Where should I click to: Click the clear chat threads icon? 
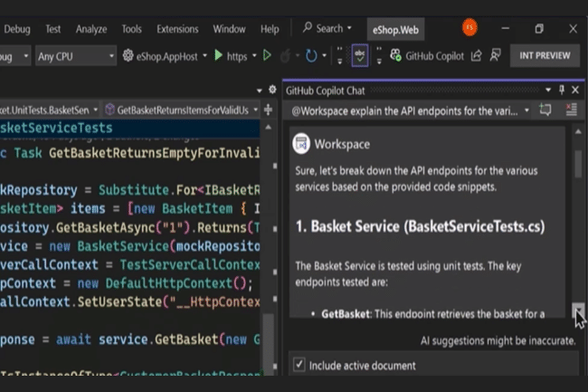[x=572, y=110]
